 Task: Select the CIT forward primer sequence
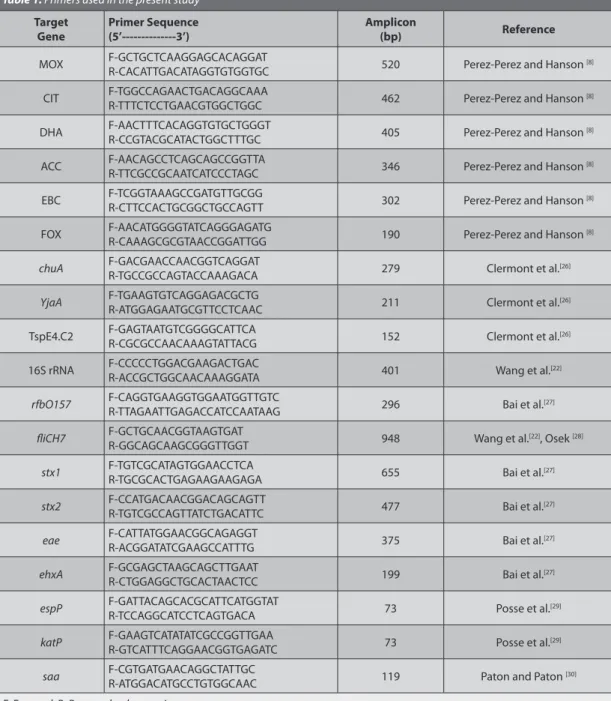(x=188, y=91)
